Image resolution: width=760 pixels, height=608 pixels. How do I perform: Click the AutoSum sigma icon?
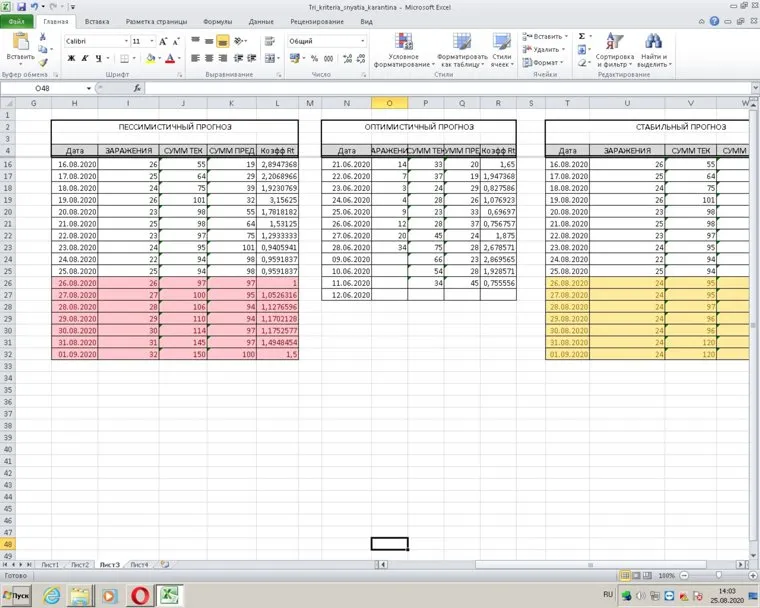pyautogui.click(x=582, y=36)
